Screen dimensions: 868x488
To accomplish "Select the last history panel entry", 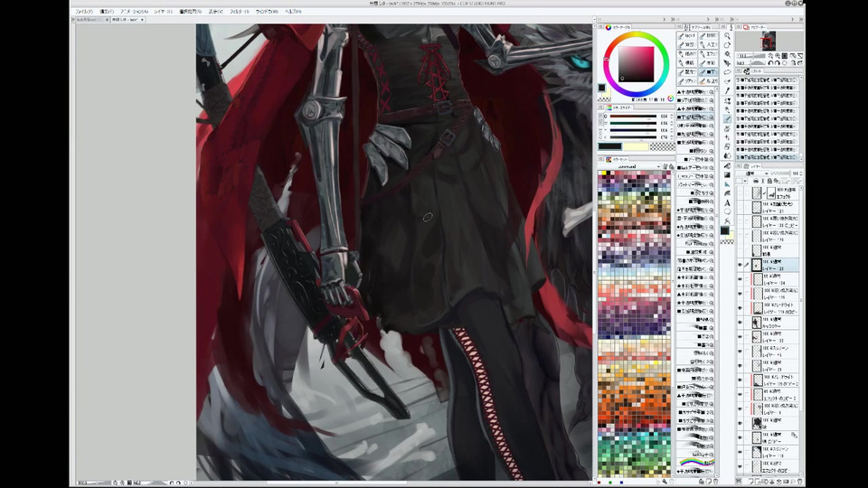I will click(768, 156).
